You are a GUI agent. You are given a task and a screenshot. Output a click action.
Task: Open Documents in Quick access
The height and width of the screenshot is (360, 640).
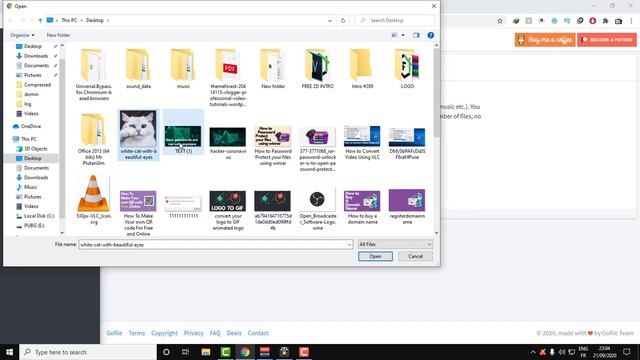pyautogui.click(x=36, y=66)
